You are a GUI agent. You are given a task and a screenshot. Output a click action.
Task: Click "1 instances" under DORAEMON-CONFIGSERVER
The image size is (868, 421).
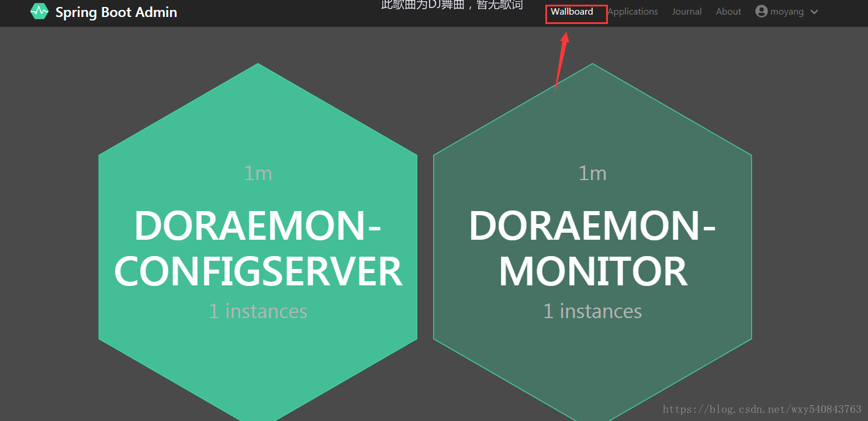coord(258,311)
